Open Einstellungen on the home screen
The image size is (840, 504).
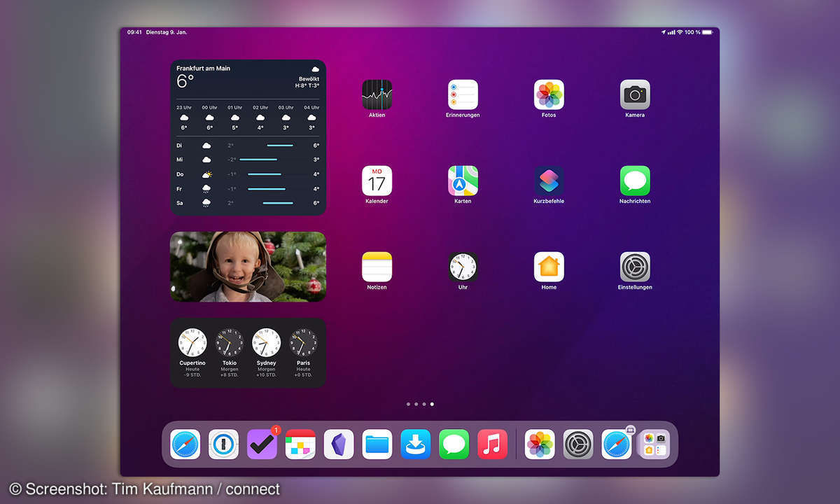point(635,267)
